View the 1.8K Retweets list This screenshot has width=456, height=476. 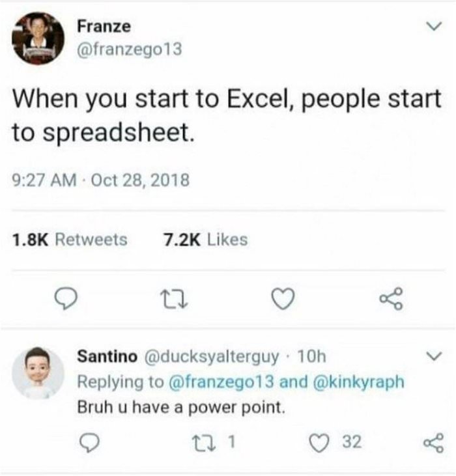[x=70, y=240]
